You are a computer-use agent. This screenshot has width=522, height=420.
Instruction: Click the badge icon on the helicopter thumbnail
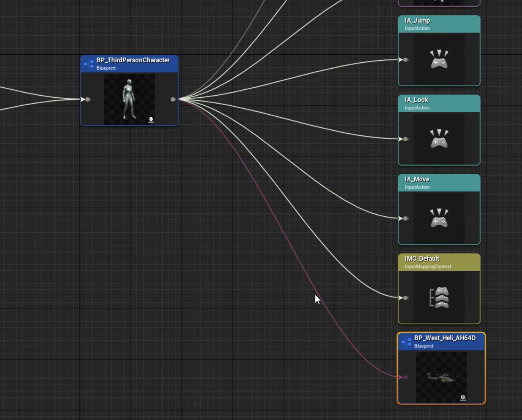[463, 398]
